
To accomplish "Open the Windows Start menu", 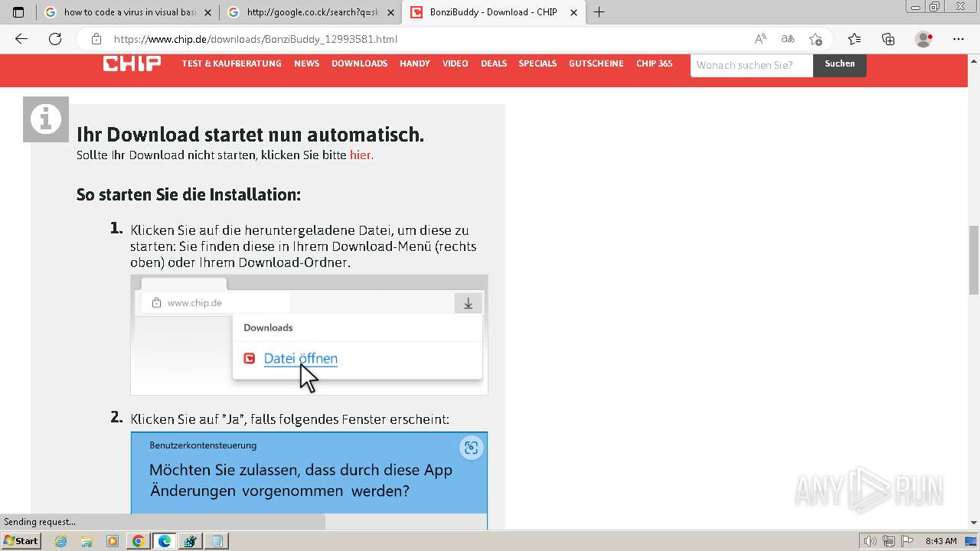I will pos(21,541).
